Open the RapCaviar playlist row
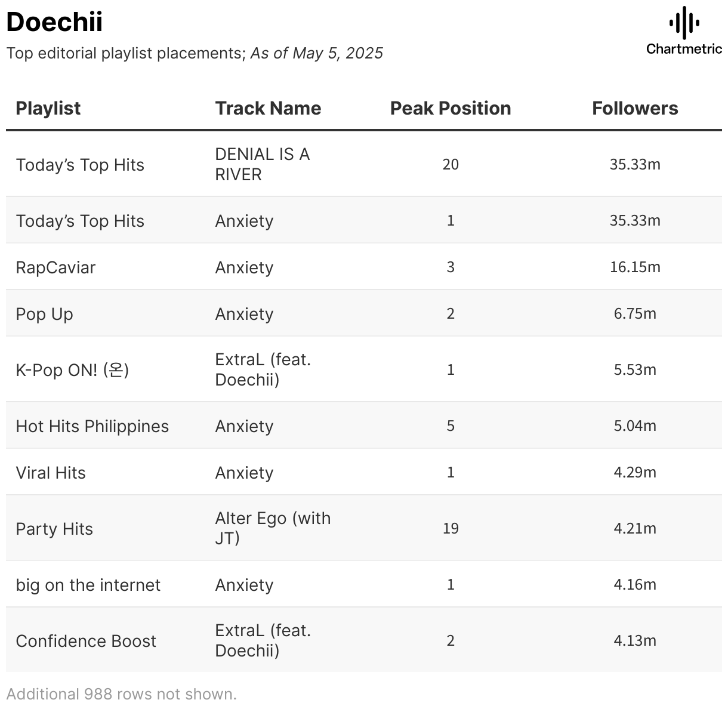Viewport: 728px width, 709px height. [55, 267]
